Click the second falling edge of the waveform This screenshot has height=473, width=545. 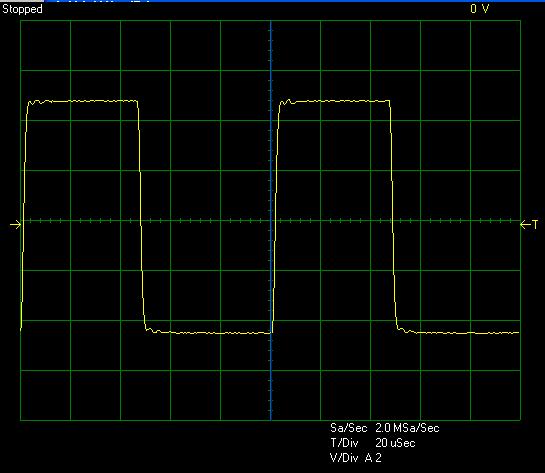click(393, 215)
